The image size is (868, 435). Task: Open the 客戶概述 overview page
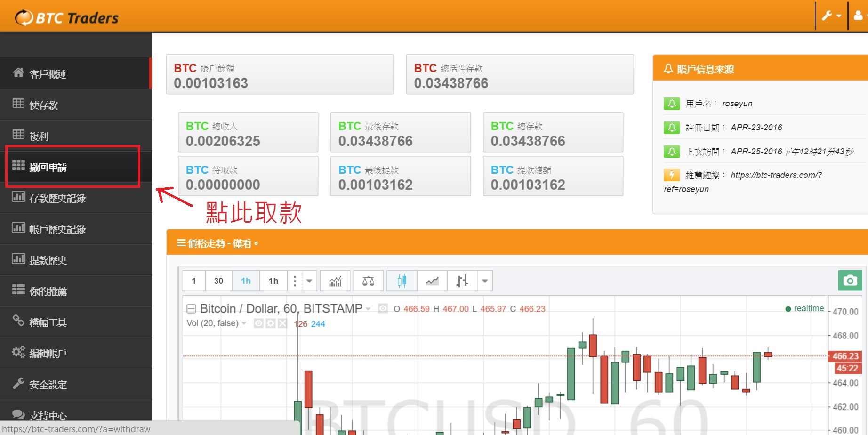(x=76, y=74)
